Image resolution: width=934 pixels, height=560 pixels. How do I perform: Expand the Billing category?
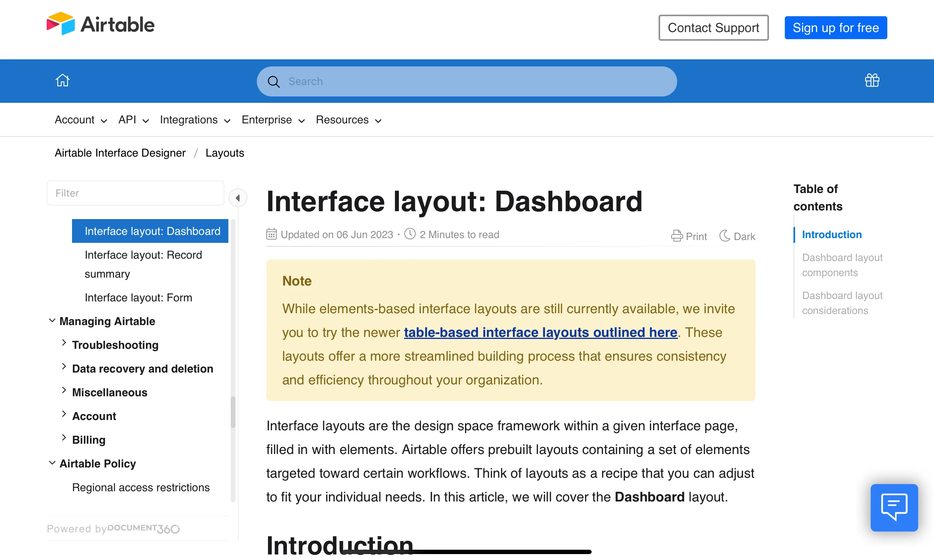pyautogui.click(x=64, y=438)
